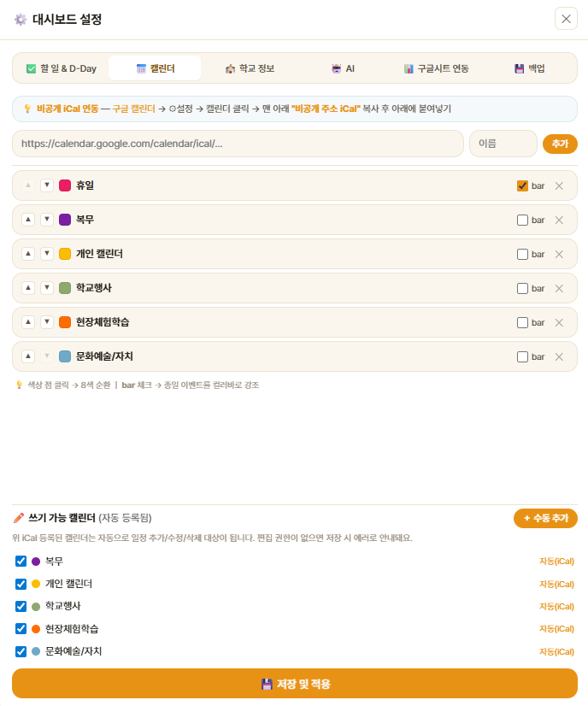588x706 pixels.
Task: Uncheck bar option for 휴일
Action: pyautogui.click(x=522, y=186)
